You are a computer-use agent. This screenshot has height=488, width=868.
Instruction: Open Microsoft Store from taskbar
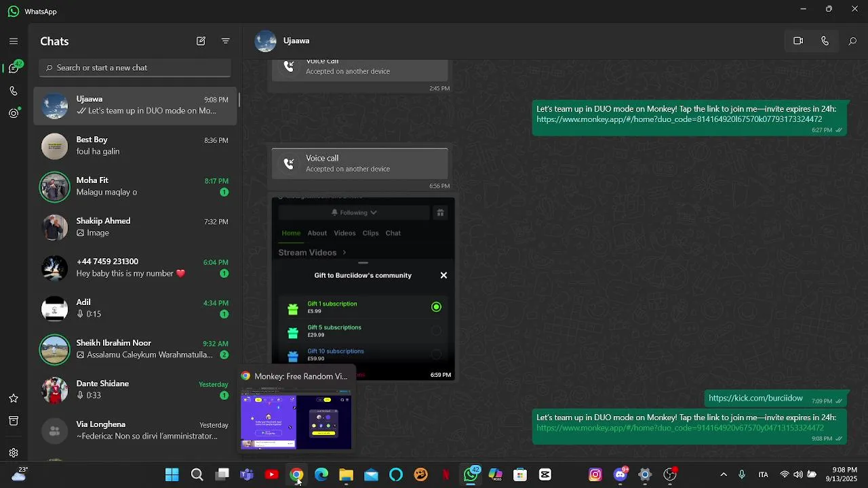pos(520,474)
